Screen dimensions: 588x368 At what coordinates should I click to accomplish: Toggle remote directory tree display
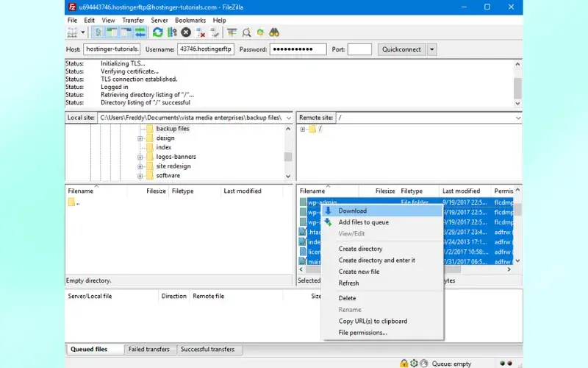(x=126, y=32)
